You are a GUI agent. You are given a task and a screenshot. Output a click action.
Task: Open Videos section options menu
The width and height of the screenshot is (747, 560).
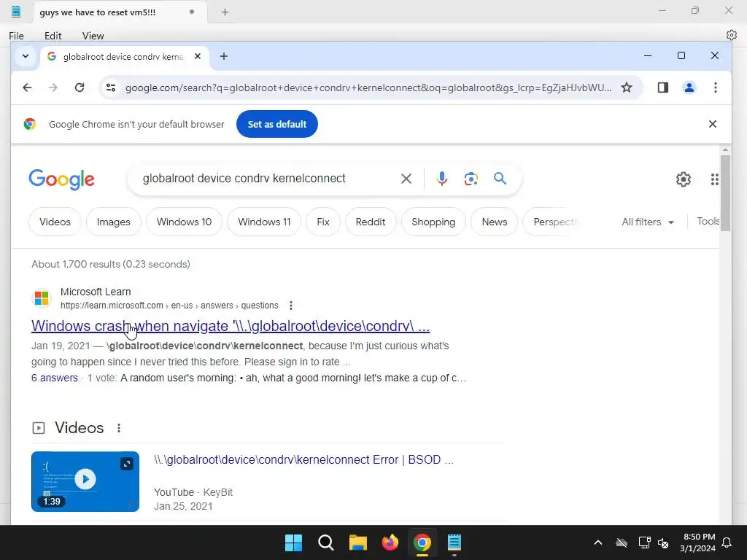pyautogui.click(x=119, y=428)
